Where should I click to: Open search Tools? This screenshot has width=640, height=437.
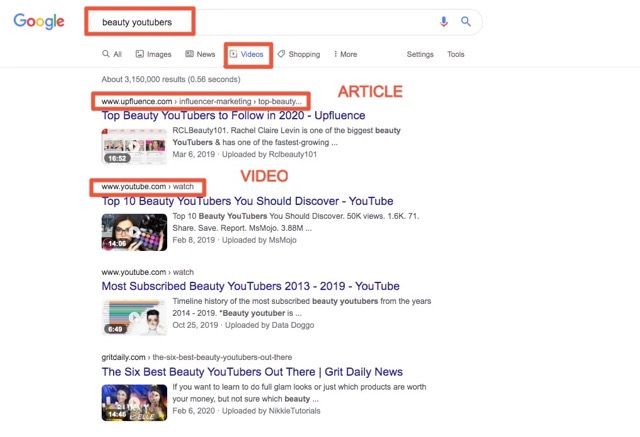[456, 54]
